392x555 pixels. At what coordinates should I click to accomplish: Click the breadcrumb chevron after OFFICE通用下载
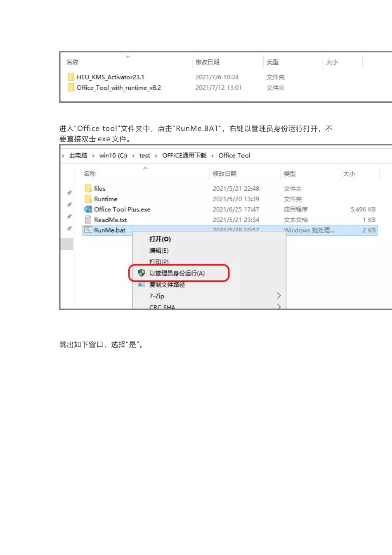(213, 155)
